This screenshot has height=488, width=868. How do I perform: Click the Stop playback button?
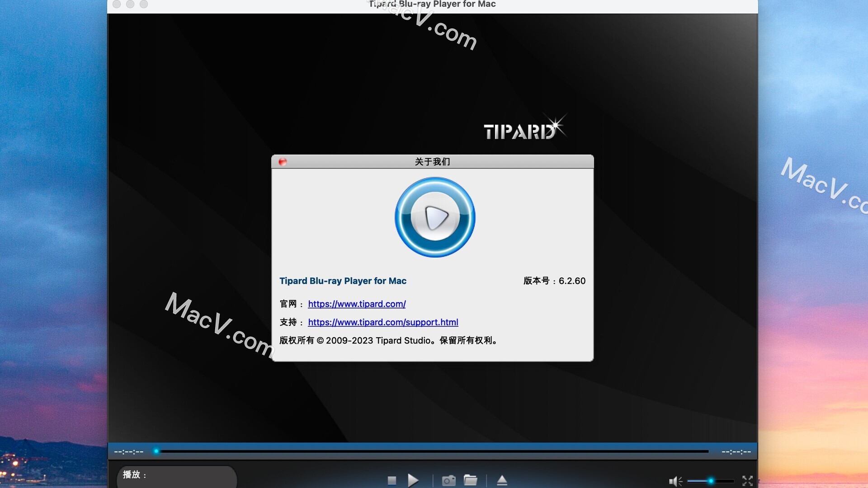click(392, 480)
